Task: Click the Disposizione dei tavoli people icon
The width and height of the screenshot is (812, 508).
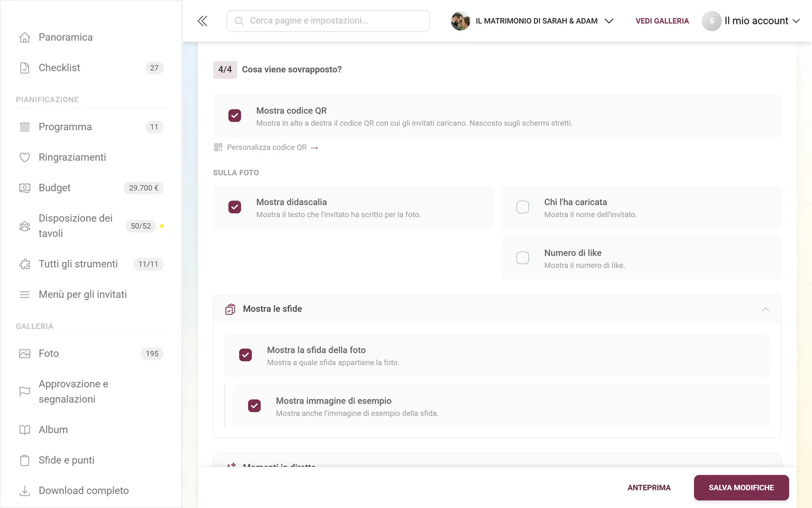Action: point(25,226)
